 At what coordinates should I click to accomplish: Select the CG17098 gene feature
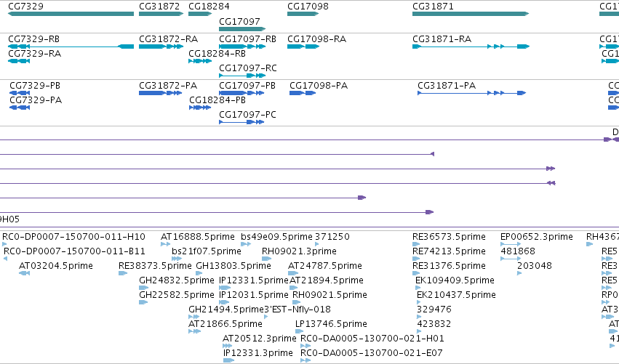click(x=303, y=14)
